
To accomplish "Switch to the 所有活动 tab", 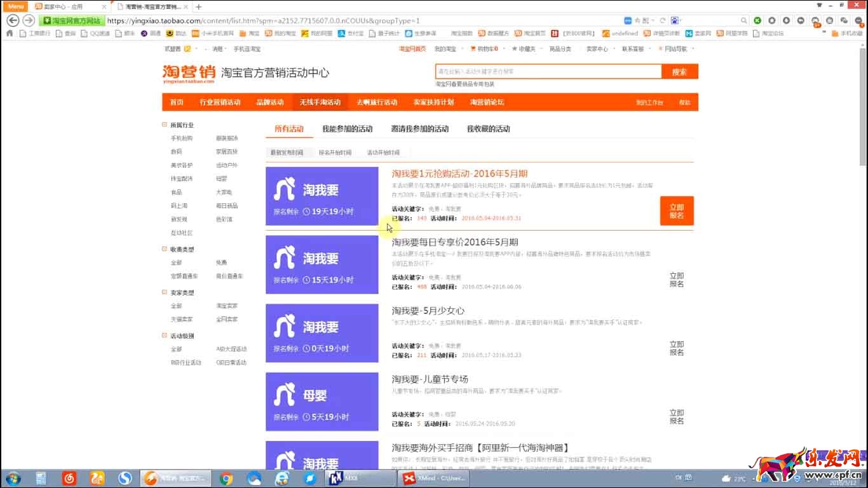I will tap(289, 129).
